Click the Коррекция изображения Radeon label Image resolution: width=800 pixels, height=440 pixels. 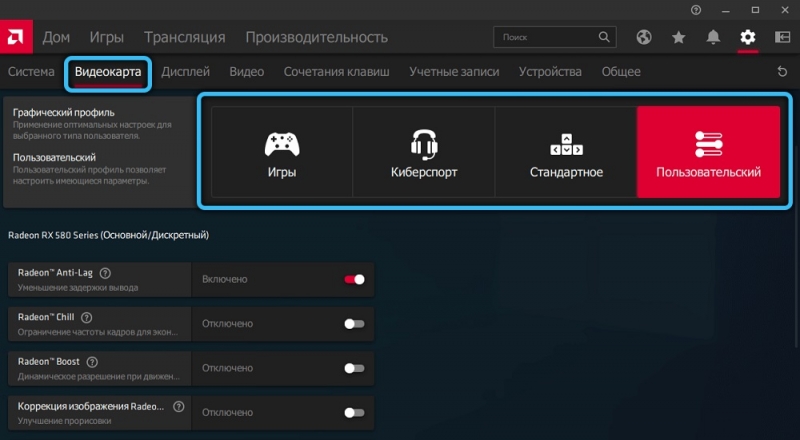[x=91, y=406]
